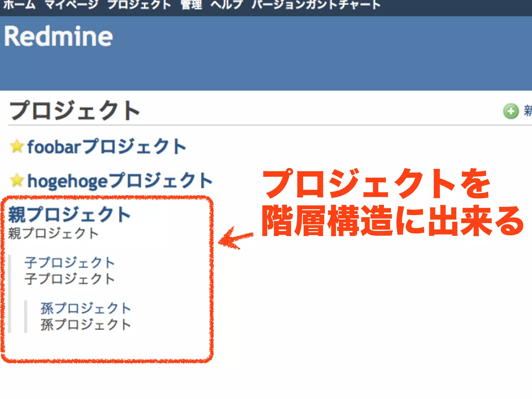Click the 孫プロジェクト description text
The height and width of the screenshot is (399, 532).
click(x=86, y=325)
